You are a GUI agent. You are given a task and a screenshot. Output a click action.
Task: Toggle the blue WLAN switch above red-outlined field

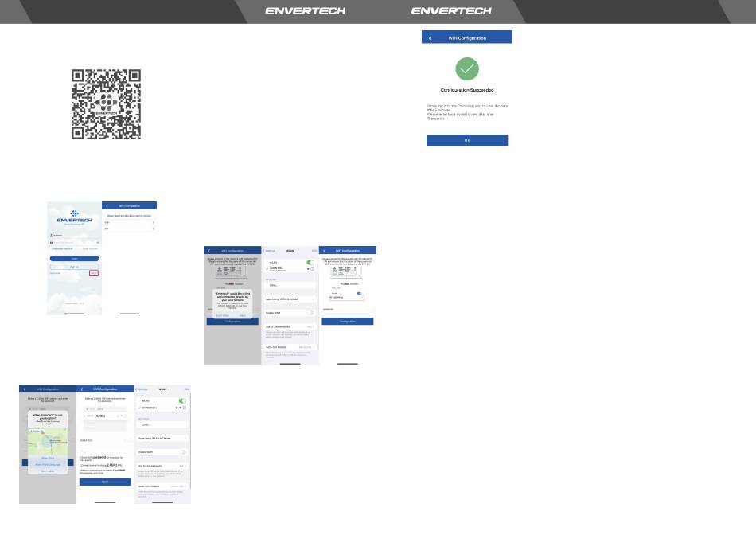coord(359,293)
